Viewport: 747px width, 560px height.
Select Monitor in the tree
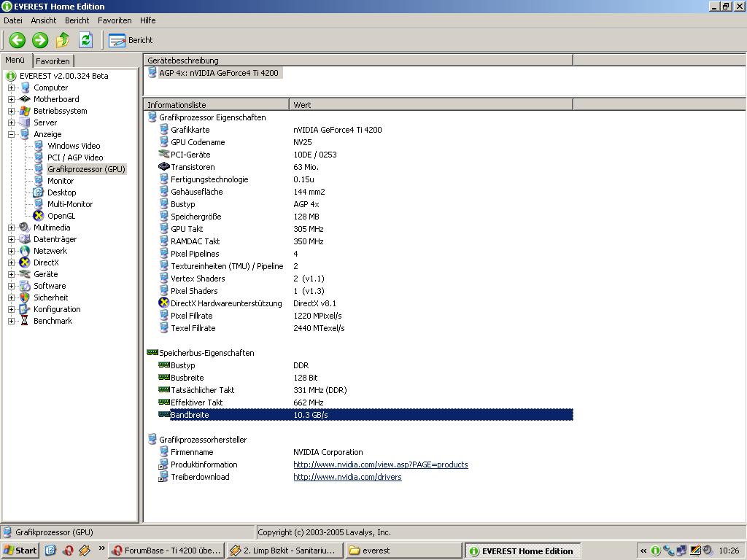(x=61, y=181)
